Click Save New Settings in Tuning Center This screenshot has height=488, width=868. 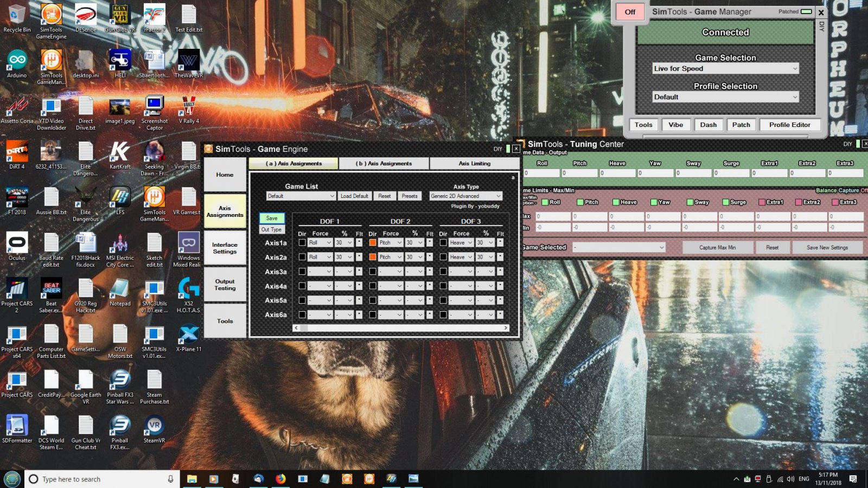827,247
